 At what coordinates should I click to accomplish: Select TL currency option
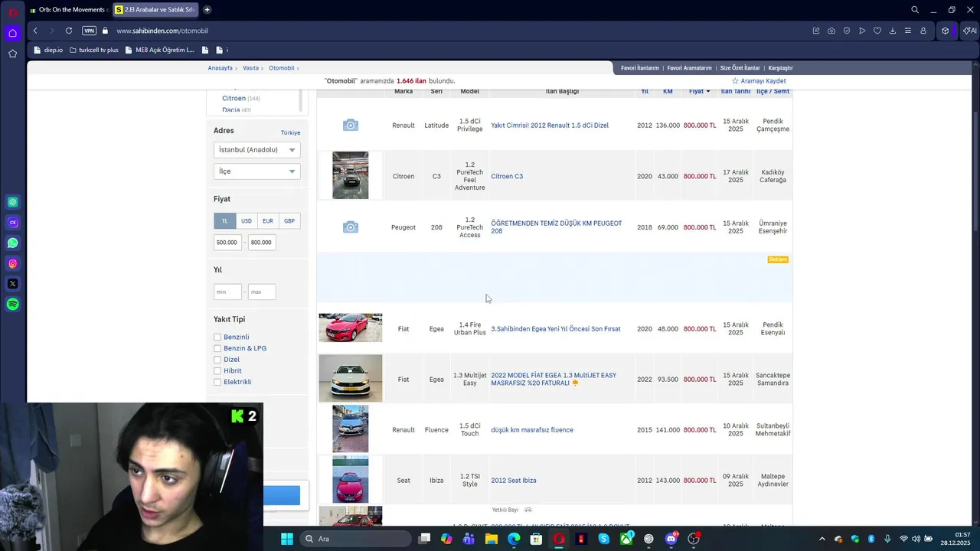pos(225,221)
